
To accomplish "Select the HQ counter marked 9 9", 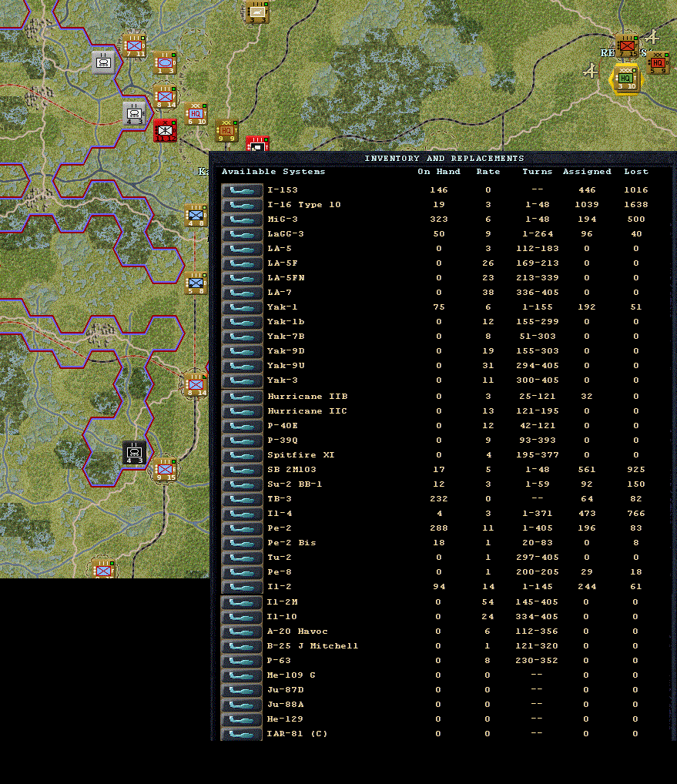I will (226, 131).
